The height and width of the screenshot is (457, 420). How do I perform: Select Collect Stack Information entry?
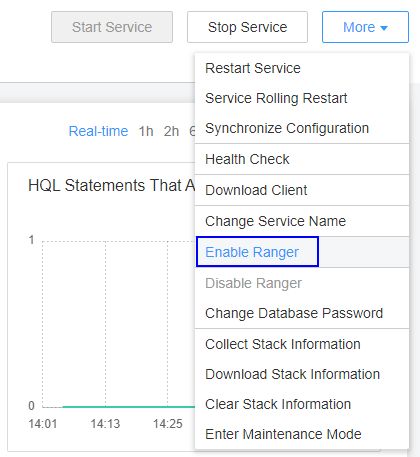coord(302,344)
